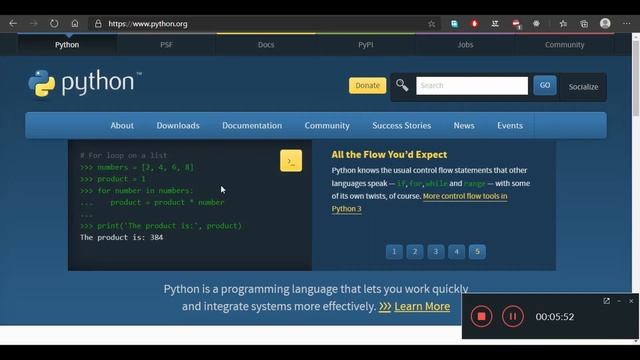
Task: Stop the screen recording
Action: click(481, 316)
